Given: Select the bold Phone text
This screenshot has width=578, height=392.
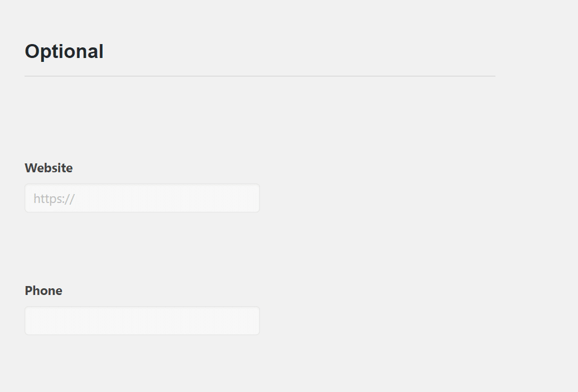Looking at the screenshot, I should coord(44,291).
